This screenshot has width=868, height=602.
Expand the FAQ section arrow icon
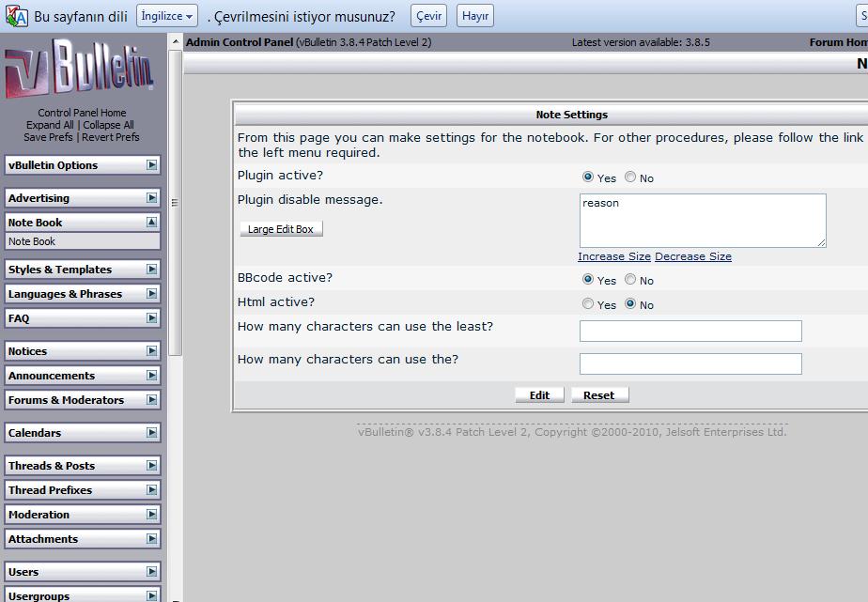tap(151, 318)
